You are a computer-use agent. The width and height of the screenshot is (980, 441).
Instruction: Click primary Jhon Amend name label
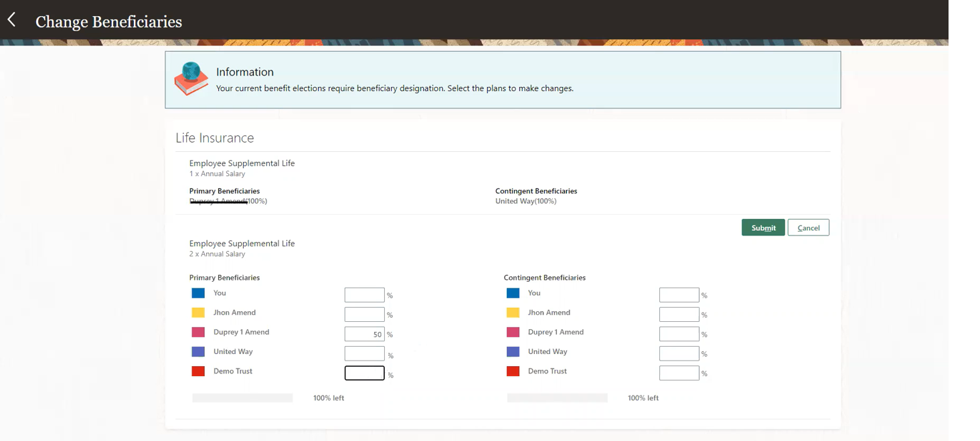tap(234, 313)
